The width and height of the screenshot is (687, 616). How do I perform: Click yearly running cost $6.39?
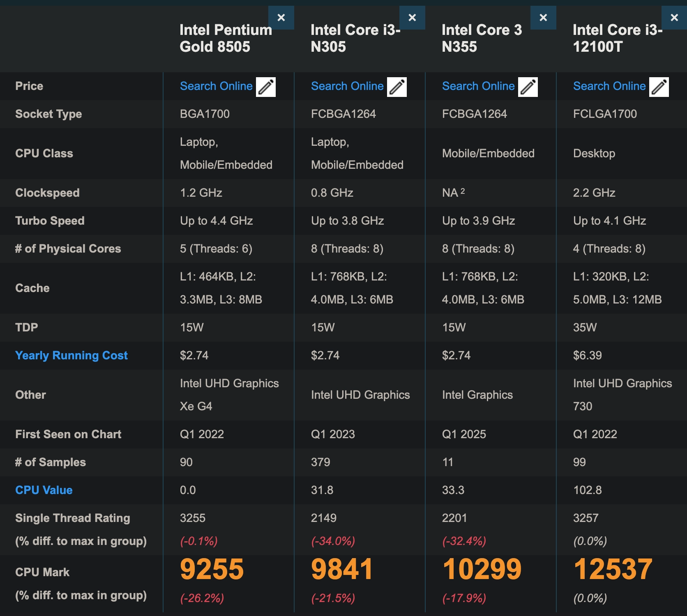(587, 356)
